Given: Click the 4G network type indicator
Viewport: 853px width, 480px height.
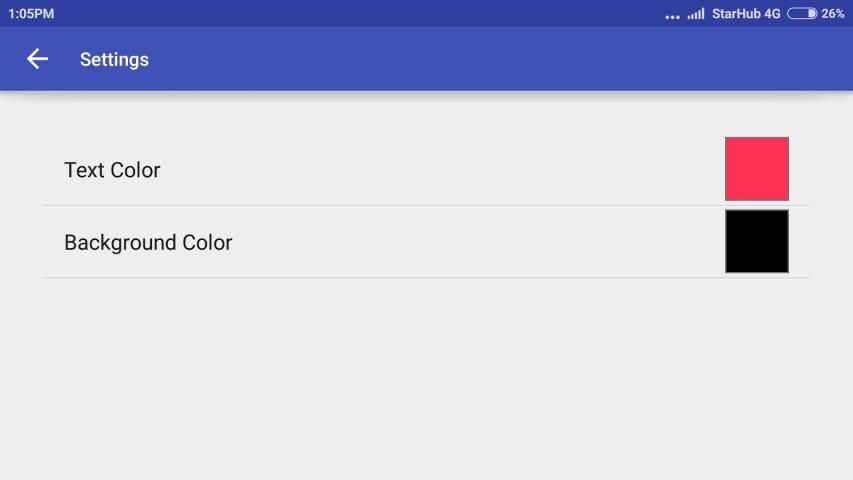Looking at the screenshot, I should coord(772,14).
